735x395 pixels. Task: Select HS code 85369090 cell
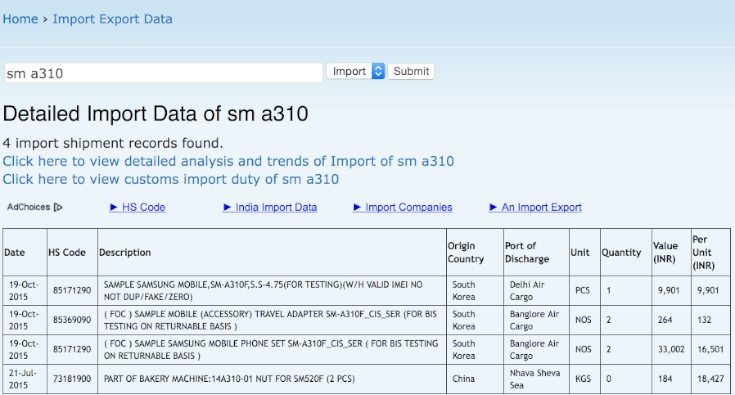tap(72, 320)
